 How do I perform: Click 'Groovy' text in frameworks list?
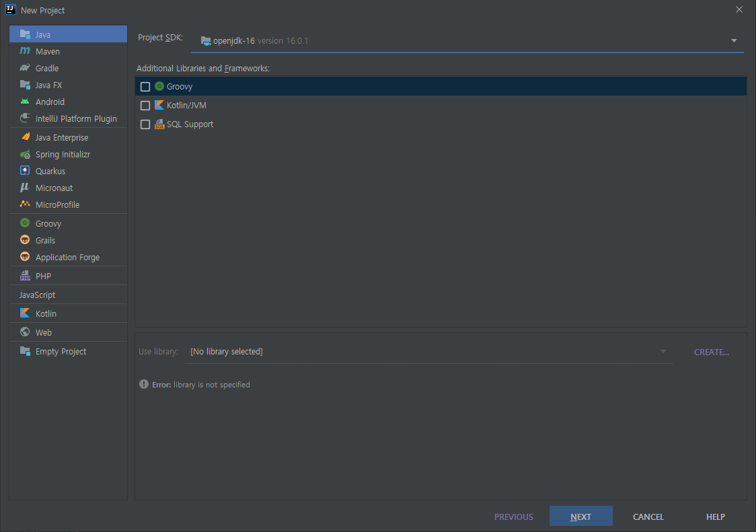[180, 87]
